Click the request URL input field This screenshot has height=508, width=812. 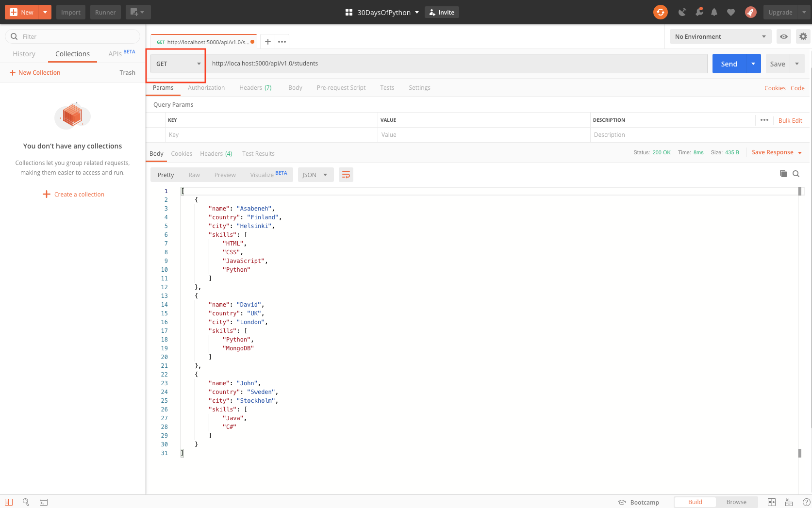point(456,64)
